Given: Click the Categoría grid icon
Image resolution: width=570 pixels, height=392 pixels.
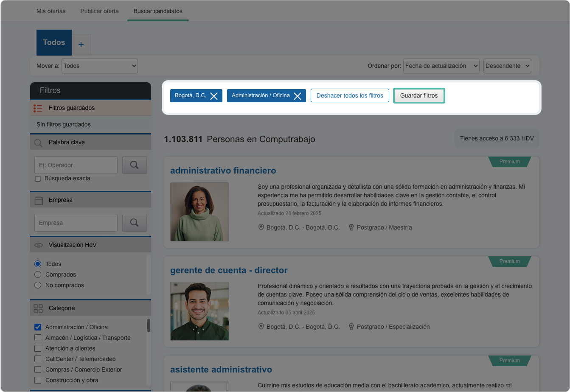Looking at the screenshot, I should [x=38, y=308].
